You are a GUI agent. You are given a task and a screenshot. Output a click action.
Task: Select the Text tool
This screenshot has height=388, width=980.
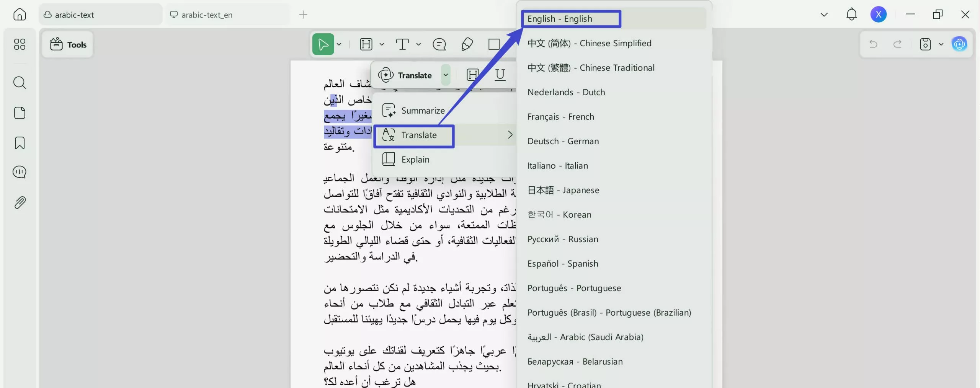click(402, 44)
